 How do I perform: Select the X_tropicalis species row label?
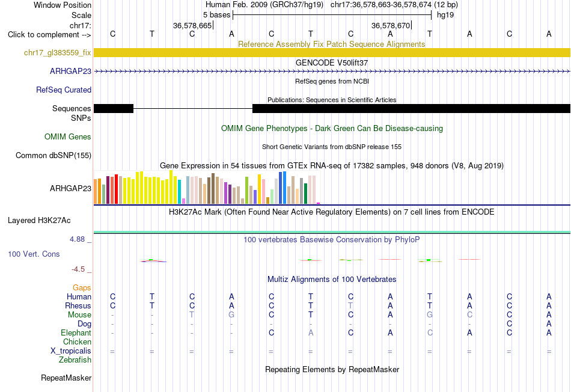pos(71,351)
